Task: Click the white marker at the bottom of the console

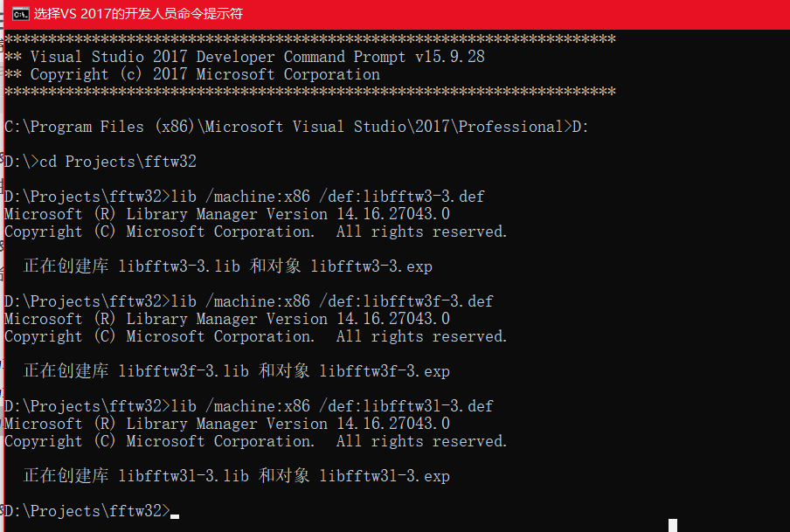Action: click(672, 524)
